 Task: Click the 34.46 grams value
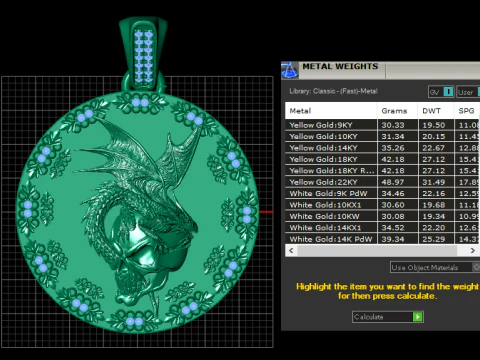(393, 193)
